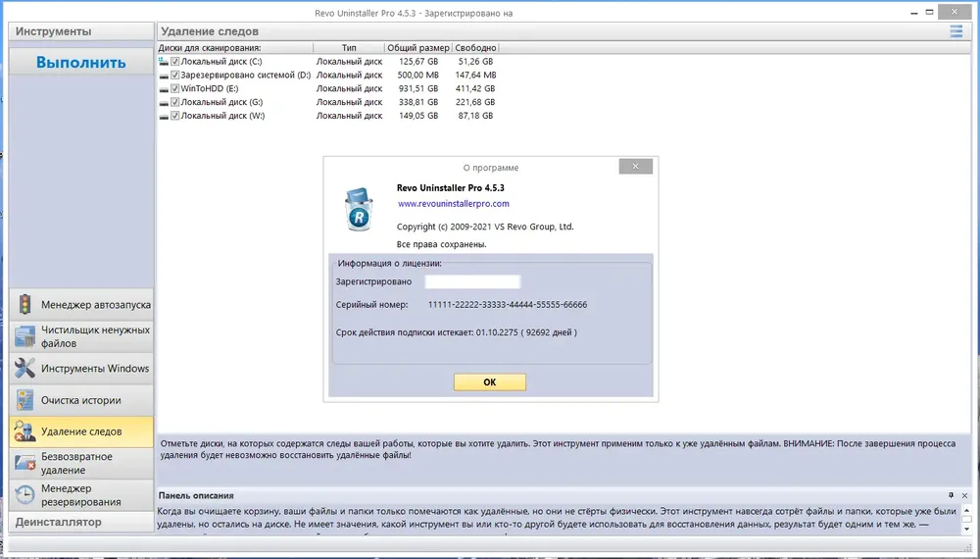Open the hamburger menu icon at top right
Screen dimensions: 980x559
click(x=956, y=31)
